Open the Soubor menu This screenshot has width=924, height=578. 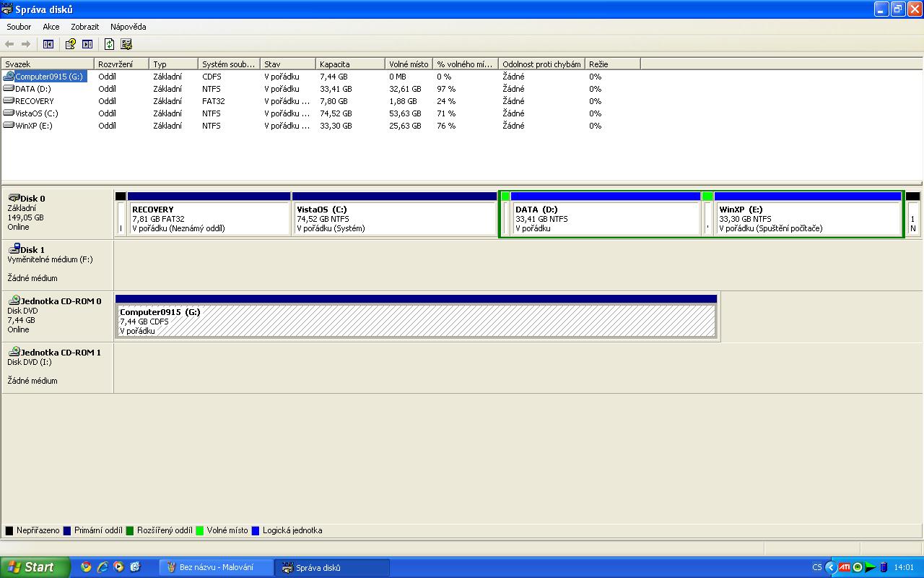(19, 27)
